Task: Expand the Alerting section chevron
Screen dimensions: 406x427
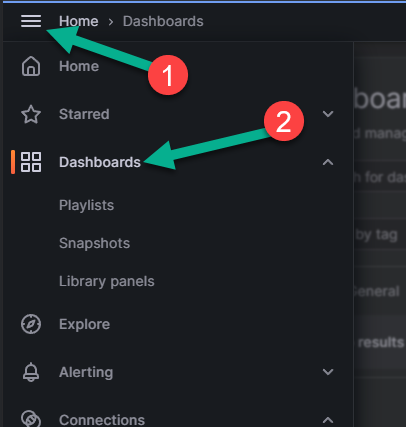Action: (328, 372)
